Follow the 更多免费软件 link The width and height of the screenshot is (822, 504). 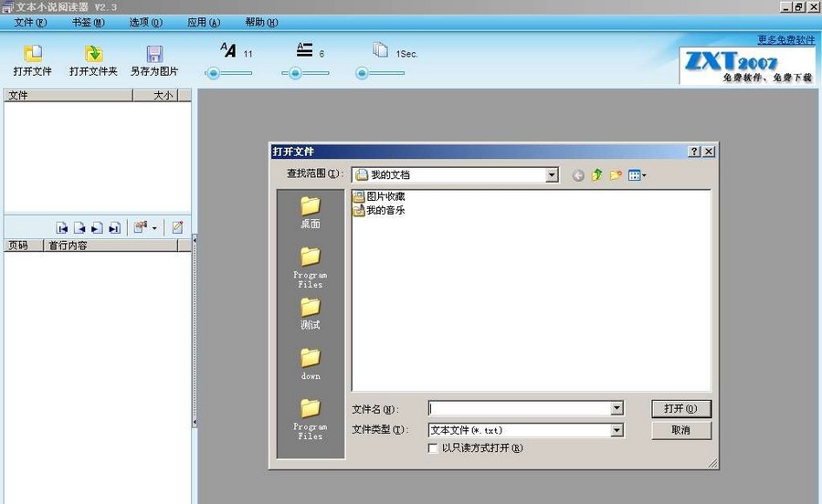(785, 39)
